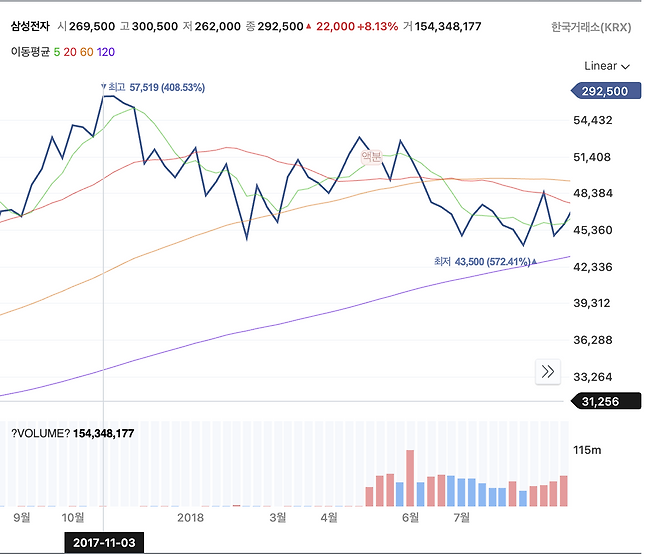Click the 삼성전자 stock name
Viewport: 658px width, 560px height.
click(30, 26)
